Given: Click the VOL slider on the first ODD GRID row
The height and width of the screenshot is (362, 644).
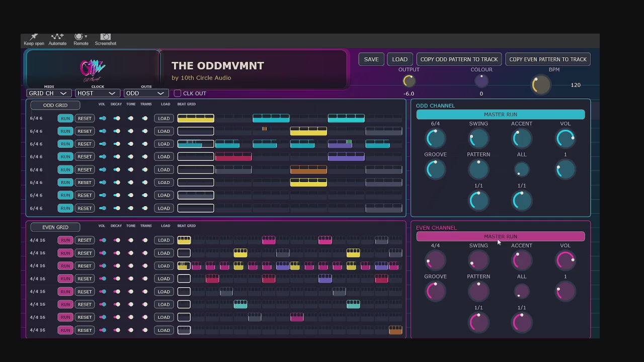Looking at the screenshot, I should coord(103,119).
